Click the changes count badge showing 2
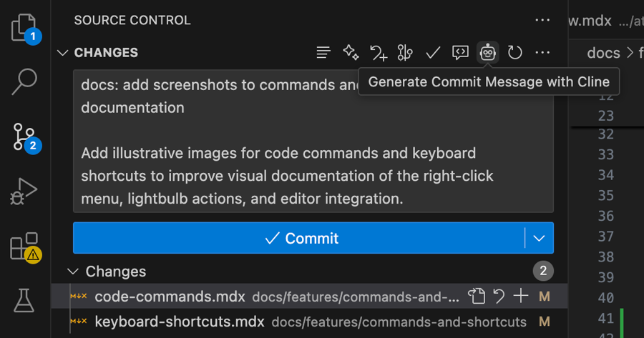Screen dimensions: 644x338 point(543,271)
